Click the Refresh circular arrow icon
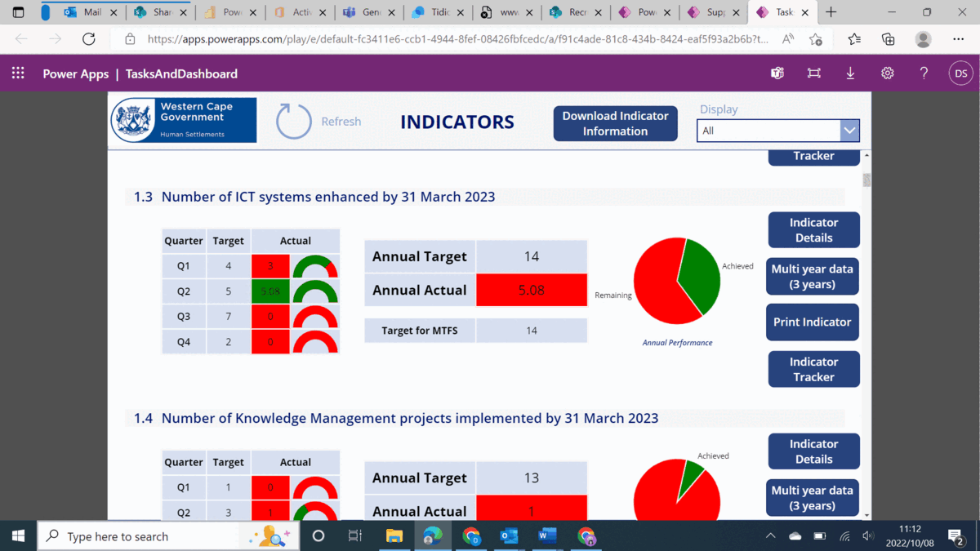 294,122
